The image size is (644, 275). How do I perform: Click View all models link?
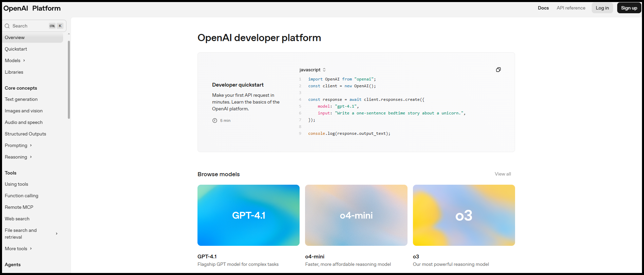(503, 174)
